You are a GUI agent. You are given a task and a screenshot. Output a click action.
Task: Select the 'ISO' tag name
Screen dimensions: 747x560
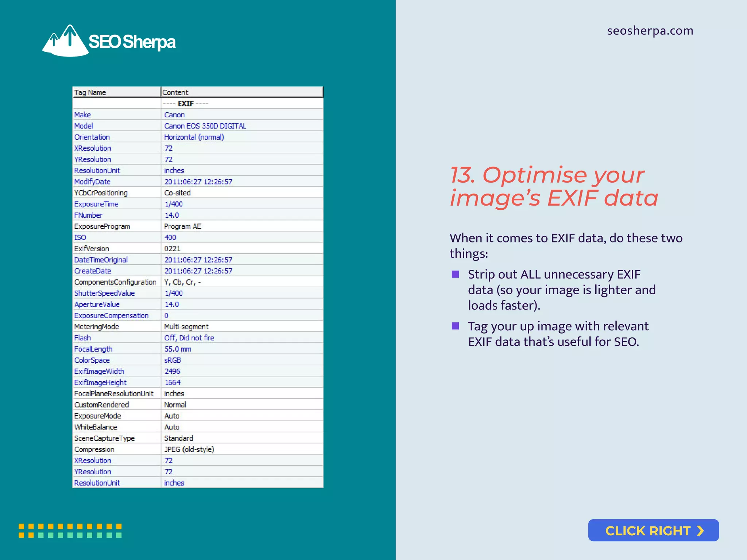click(80, 237)
